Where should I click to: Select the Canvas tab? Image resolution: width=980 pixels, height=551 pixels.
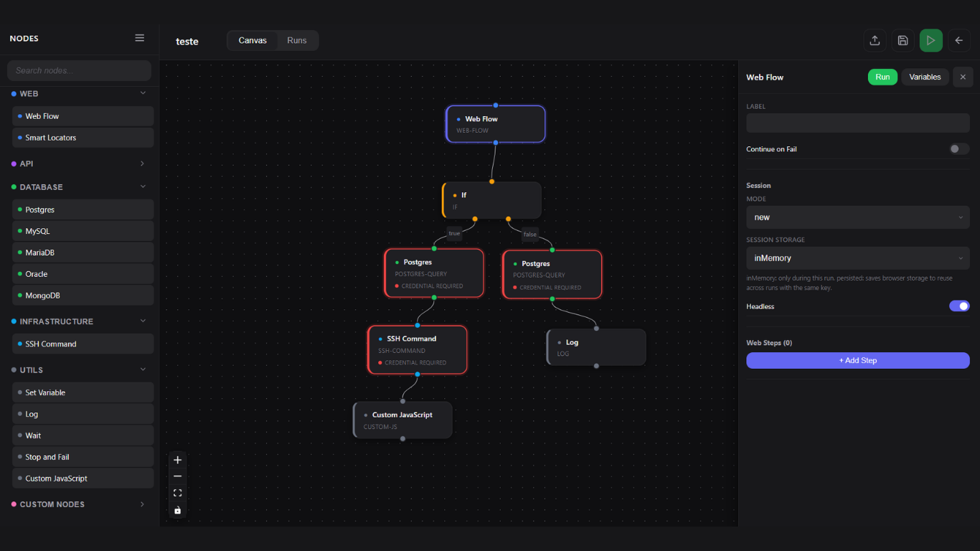tap(253, 40)
